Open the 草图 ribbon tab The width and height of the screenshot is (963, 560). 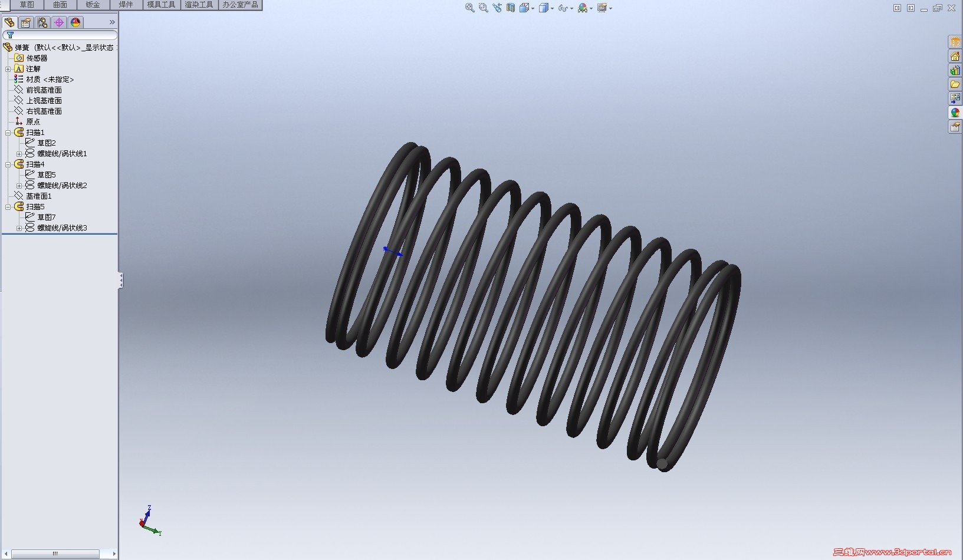(27, 5)
